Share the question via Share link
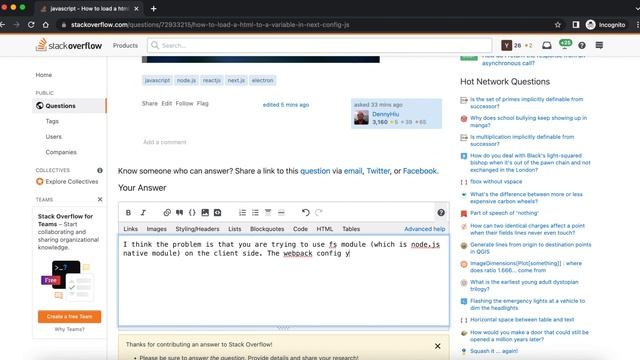This screenshot has height=360, width=640. [149, 104]
